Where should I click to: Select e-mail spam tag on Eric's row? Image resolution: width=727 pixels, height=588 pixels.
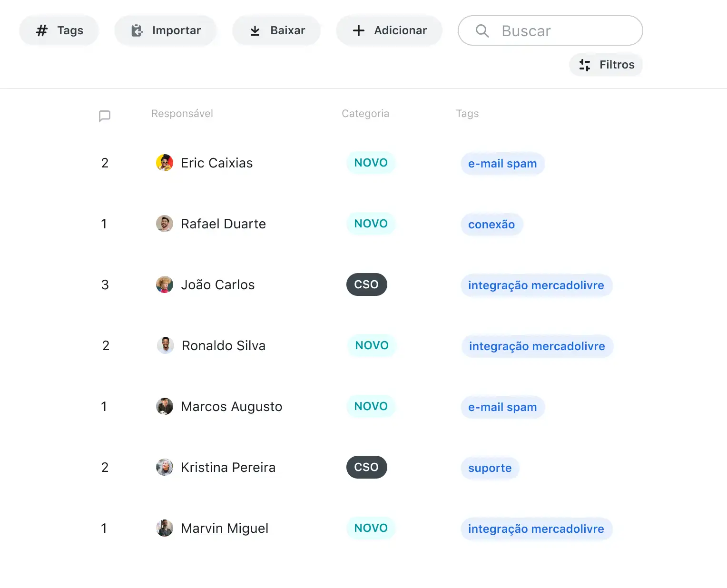tap(502, 164)
